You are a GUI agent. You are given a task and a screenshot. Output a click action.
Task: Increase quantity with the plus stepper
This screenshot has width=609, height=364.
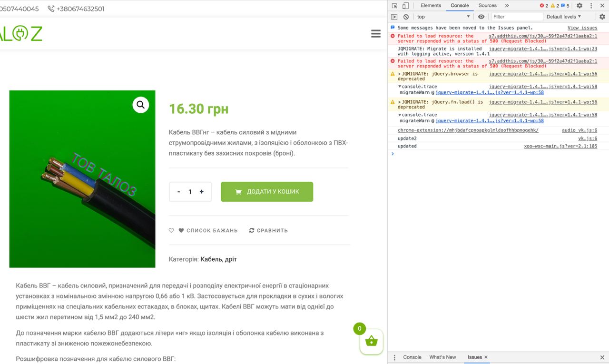pyautogui.click(x=202, y=192)
